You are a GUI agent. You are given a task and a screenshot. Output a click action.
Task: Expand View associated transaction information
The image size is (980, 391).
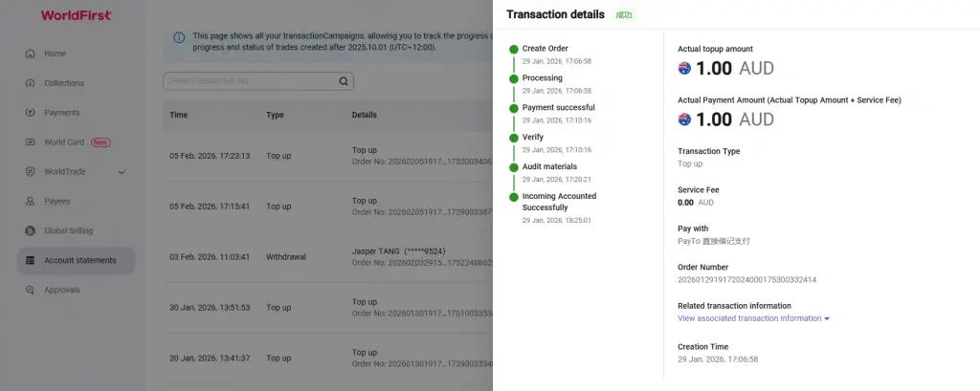[x=753, y=318]
